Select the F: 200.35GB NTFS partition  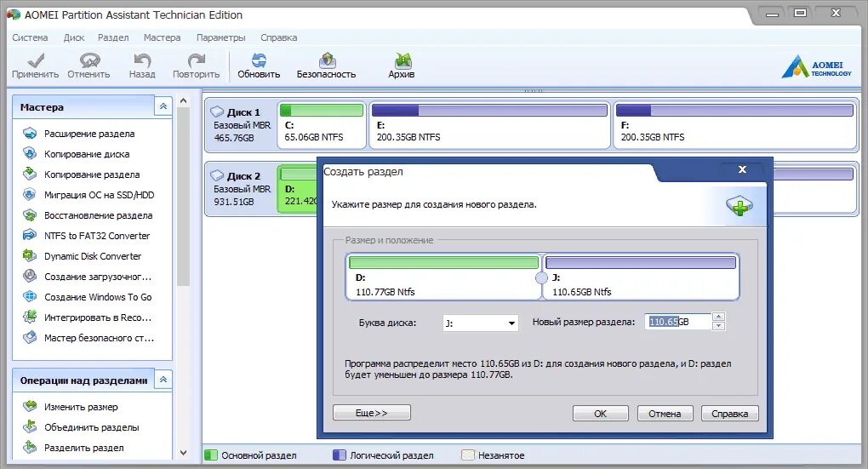[735, 125]
